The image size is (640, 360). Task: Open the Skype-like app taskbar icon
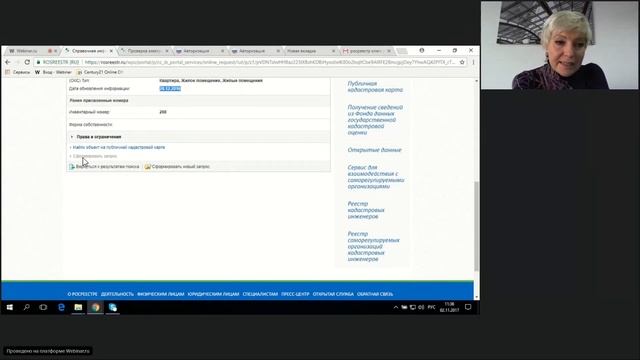pos(113,307)
